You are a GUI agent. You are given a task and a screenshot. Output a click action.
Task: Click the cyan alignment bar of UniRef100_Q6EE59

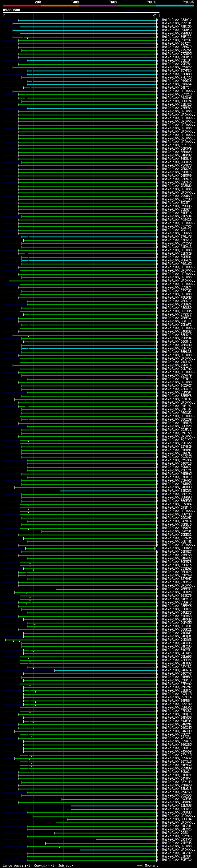(x=107, y=589)
